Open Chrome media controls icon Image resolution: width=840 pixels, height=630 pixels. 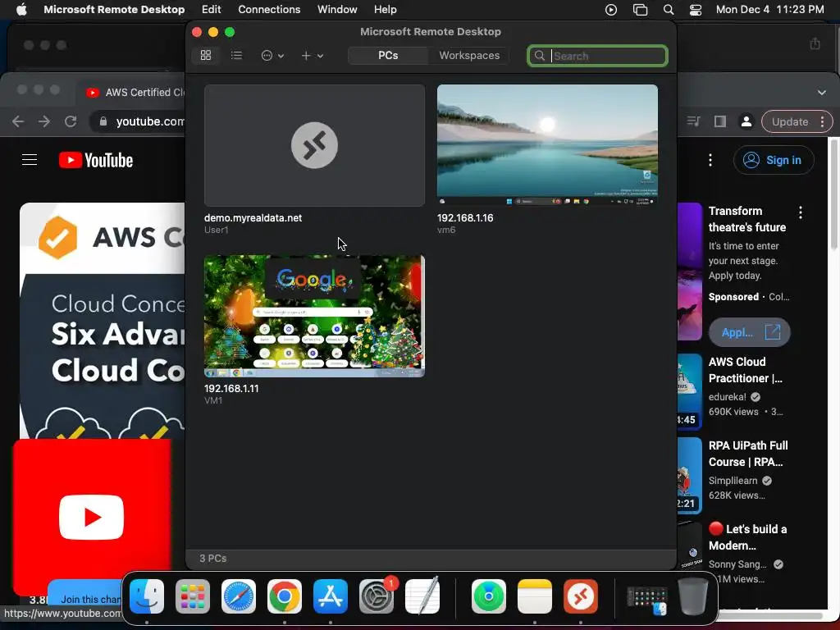pos(694,121)
